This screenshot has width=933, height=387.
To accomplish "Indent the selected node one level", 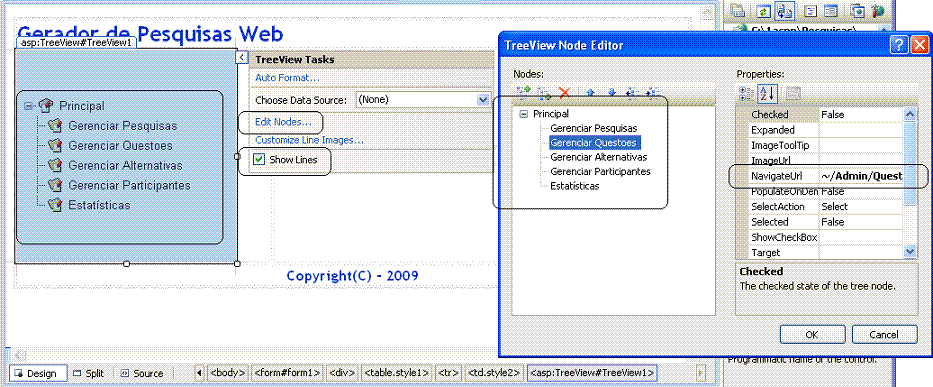I will click(652, 92).
